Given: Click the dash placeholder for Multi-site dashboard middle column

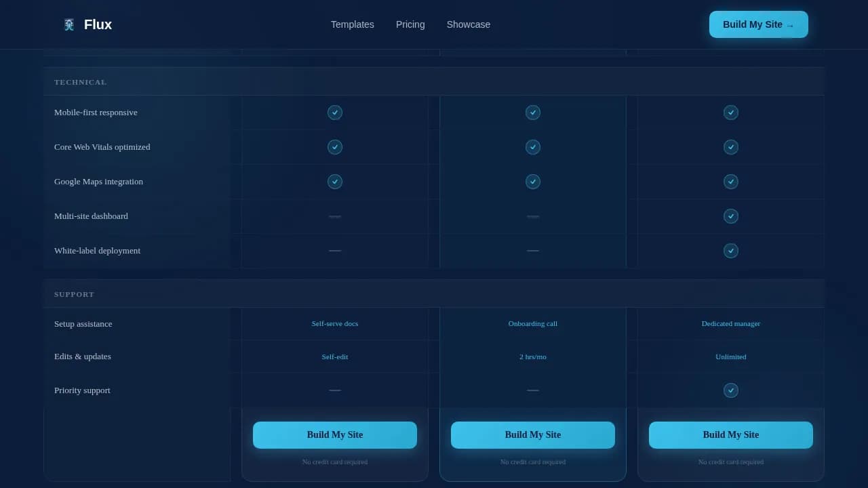Looking at the screenshot, I should (x=532, y=216).
